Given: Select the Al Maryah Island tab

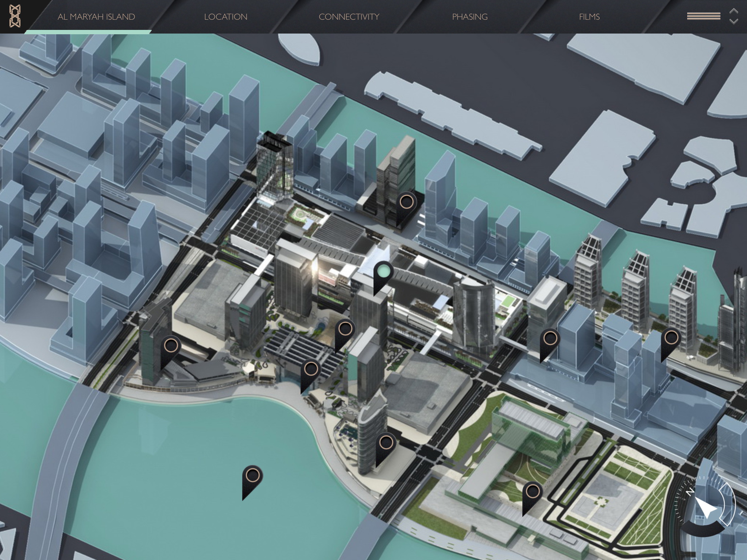Looking at the screenshot, I should 96,17.
